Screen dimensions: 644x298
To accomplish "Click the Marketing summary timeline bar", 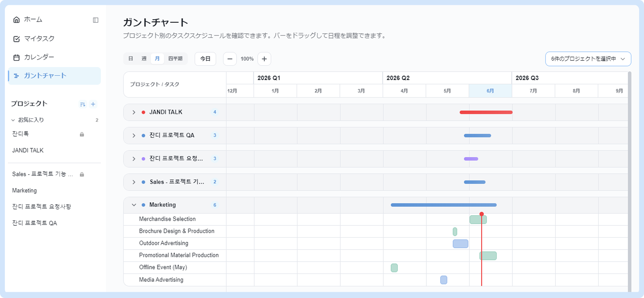I will 444,205.
